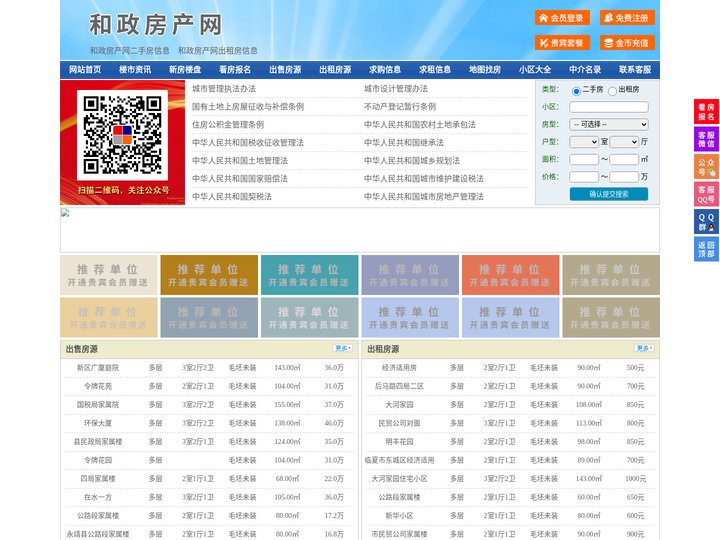Click 和政房产网出租房信息 header link
Viewport: 720px width, 540px height.
pyautogui.click(x=218, y=51)
